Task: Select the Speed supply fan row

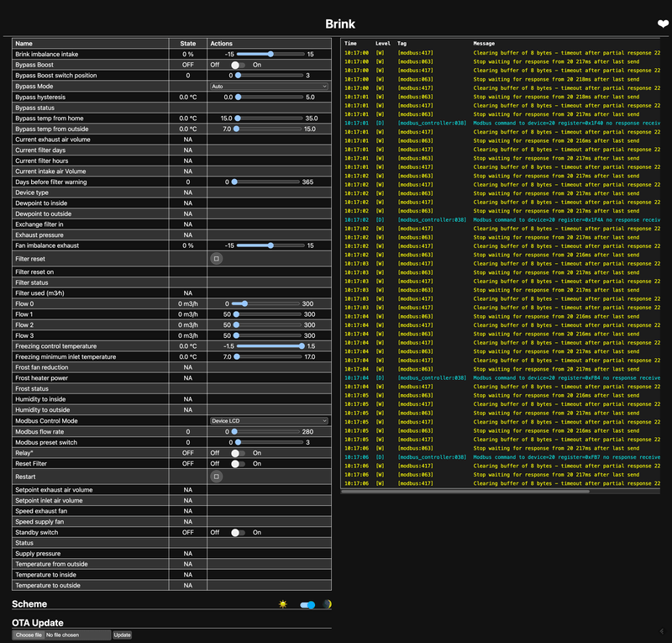Action: (172, 522)
